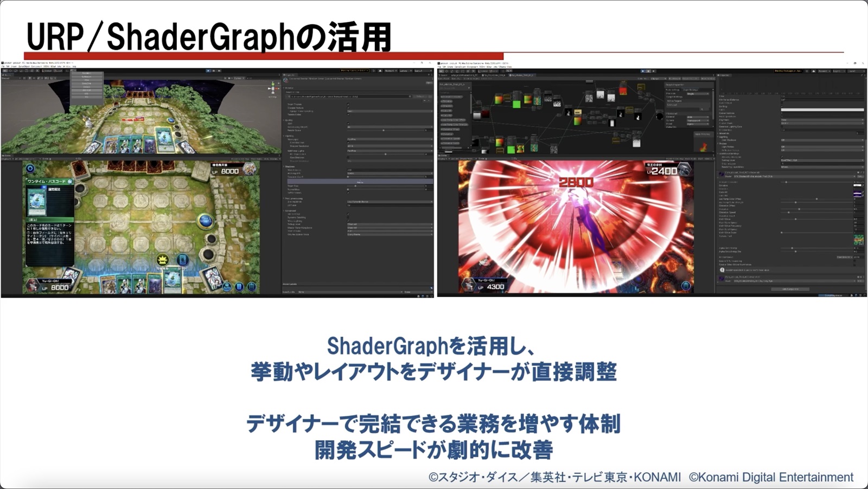Click noise texture thumbnail in material inspector
Viewport: 868px width, 489px height.
pyautogui.click(x=859, y=240)
